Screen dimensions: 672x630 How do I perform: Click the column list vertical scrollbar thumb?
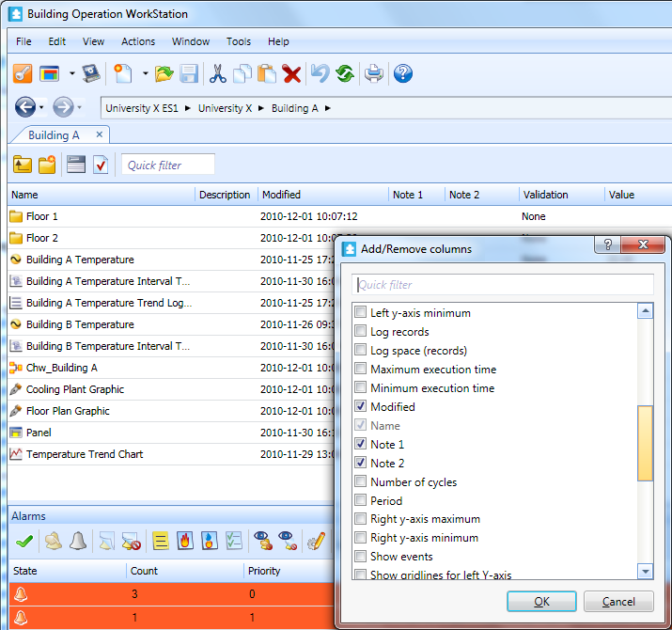click(x=645, y=443)
